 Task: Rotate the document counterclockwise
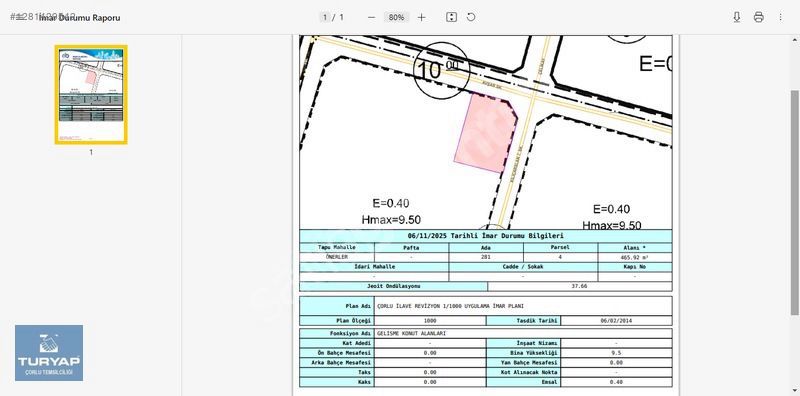pos(471,17)
